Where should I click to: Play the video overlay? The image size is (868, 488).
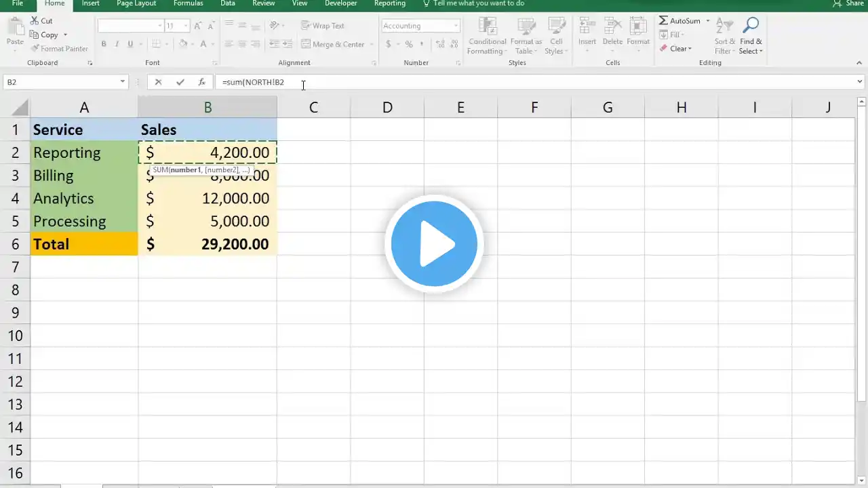coord(434,244)
